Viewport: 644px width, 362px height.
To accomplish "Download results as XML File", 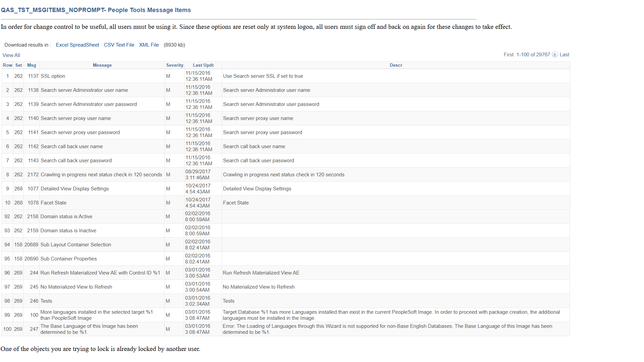I will (x=149, y=45).
